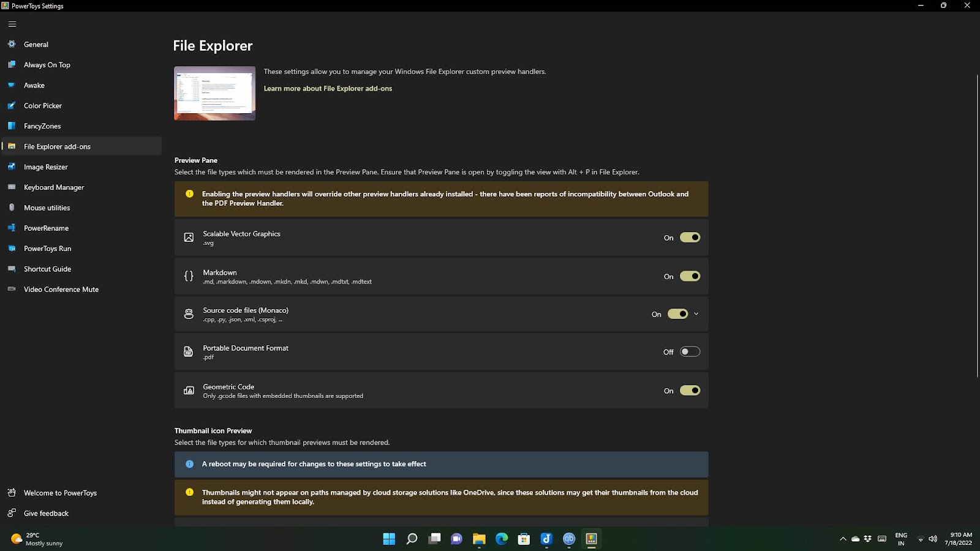
Task: Go to Always On Top settings
Action: (81, 65)
